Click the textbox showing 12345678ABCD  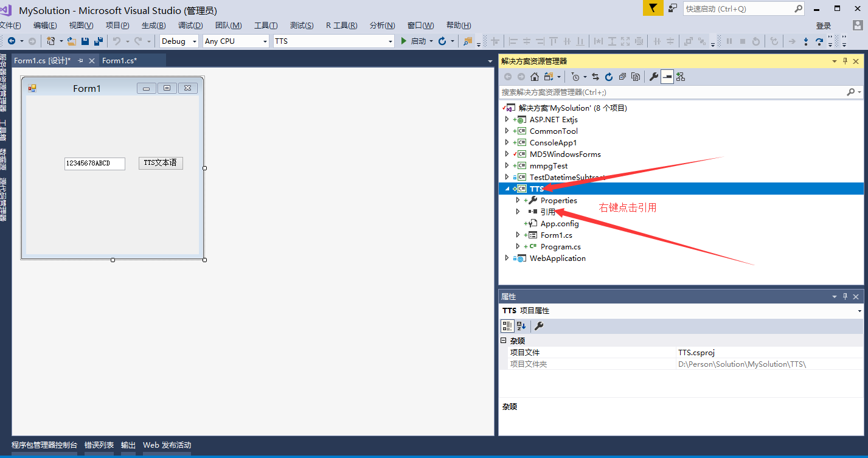pyautogui.click(x=95, y=164)
